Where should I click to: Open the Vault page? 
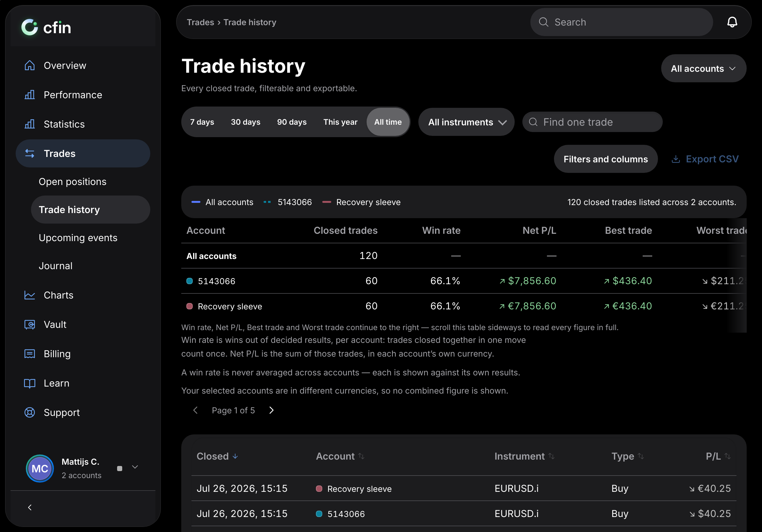click(83, 324)
